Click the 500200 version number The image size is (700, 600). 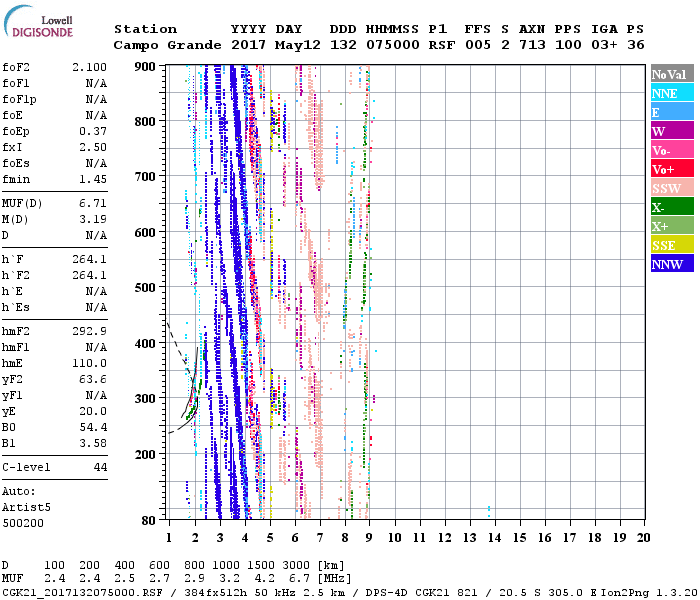click(23, 523)
